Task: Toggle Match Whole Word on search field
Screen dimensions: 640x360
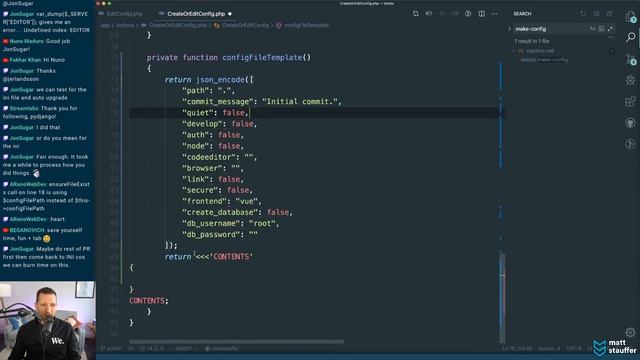Action: click(601, 29)
